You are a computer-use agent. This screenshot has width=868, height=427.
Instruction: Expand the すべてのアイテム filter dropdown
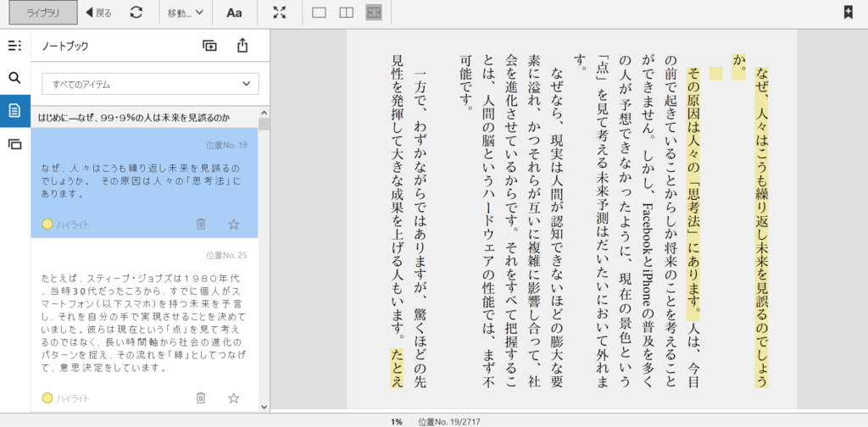151,85
